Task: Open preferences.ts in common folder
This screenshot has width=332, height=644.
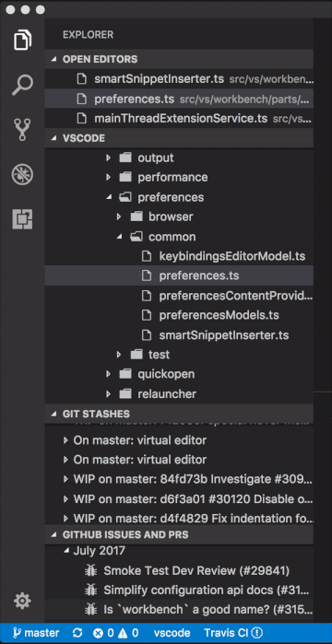Action: pos(179,276)
